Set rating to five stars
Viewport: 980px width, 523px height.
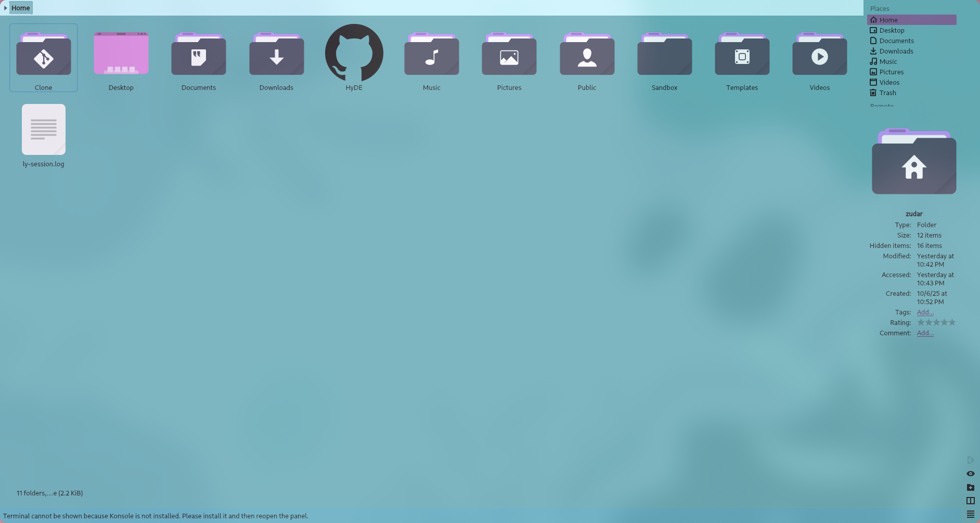952,322
